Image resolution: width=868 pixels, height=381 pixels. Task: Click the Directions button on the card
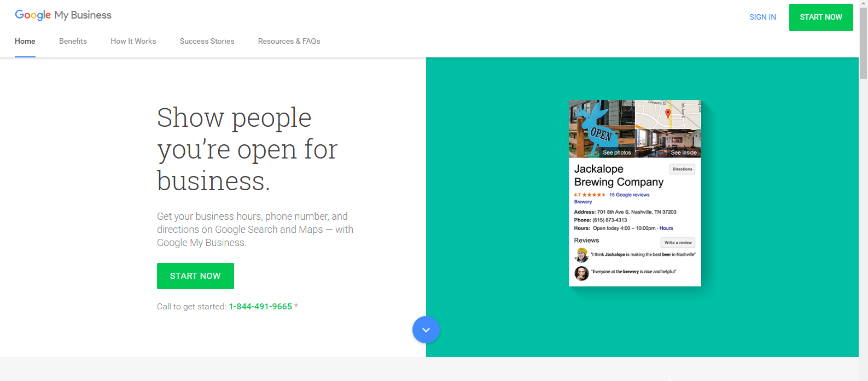pos(682,169)
